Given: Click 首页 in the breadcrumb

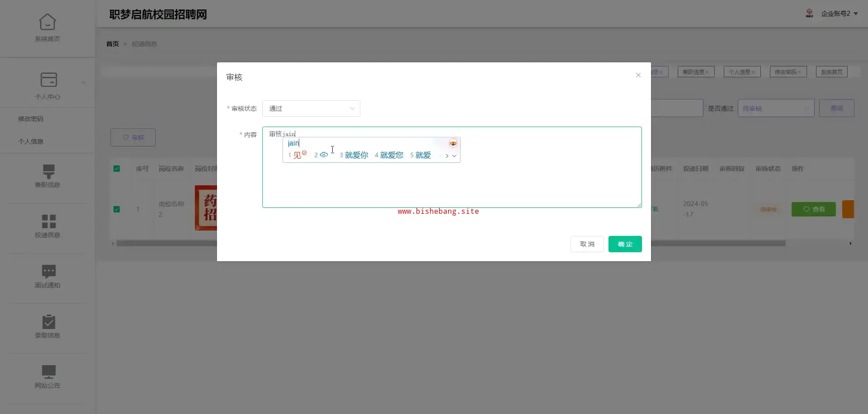Looking at the screenshot, I should (113, 44).
